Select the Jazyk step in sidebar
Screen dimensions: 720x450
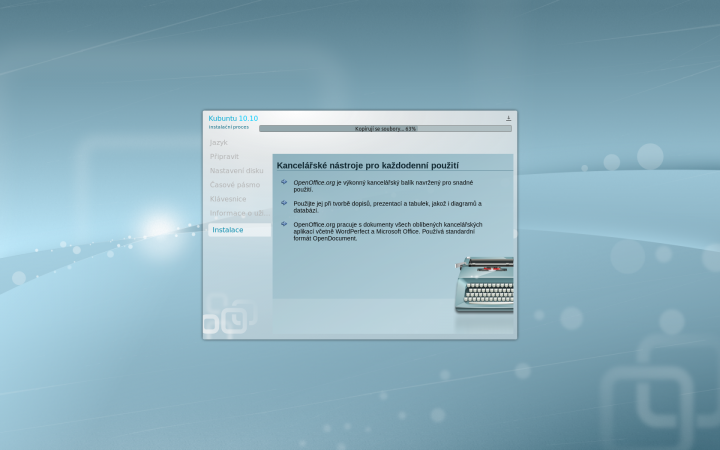coord(219,142)
